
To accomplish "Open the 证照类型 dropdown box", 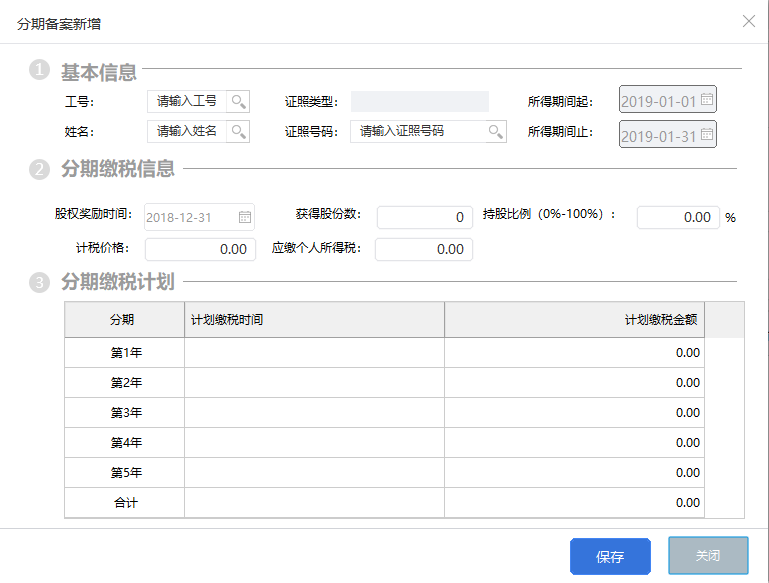I will (420, 101).
